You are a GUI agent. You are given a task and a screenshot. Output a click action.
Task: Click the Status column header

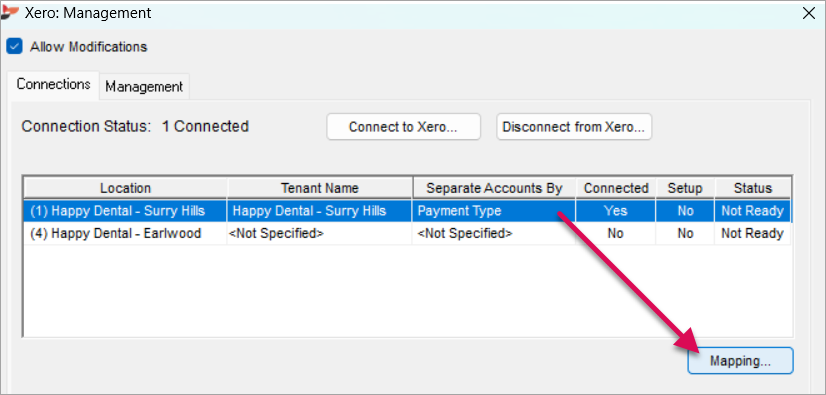coord(752,188)
